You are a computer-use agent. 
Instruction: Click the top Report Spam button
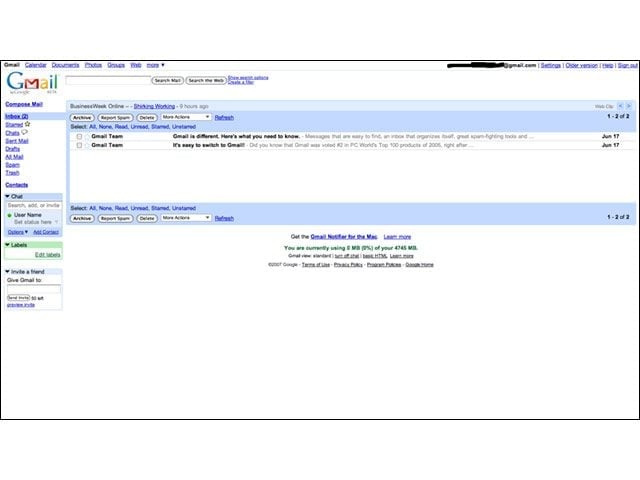click(x=116, y=118)
